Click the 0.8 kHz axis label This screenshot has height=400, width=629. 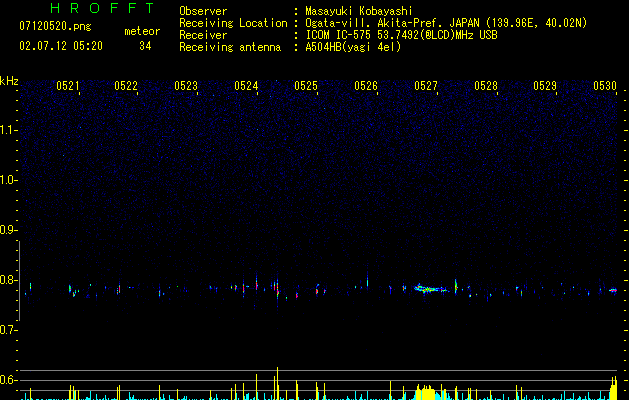(8, 280)
